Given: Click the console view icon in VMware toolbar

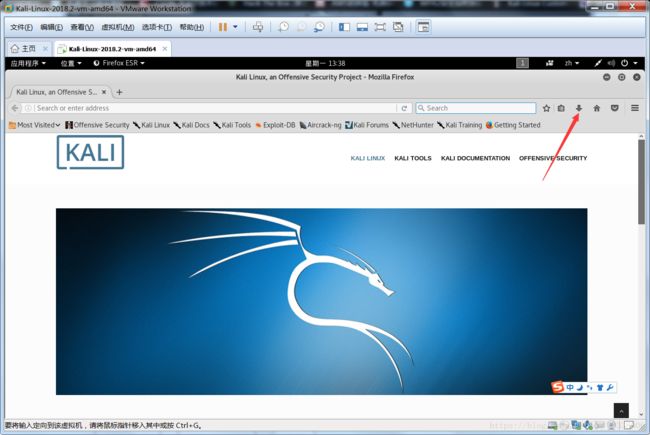Looking at the screenshot, I should pos(423,27).
